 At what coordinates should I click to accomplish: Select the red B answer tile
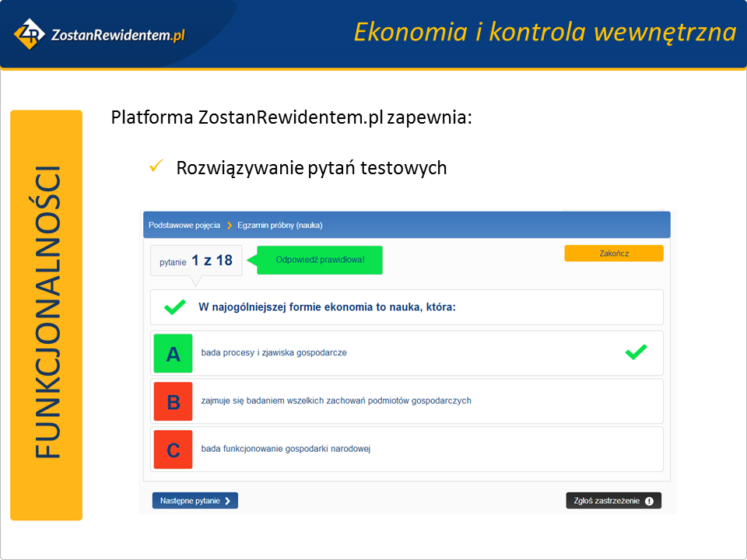click(173, 401)
